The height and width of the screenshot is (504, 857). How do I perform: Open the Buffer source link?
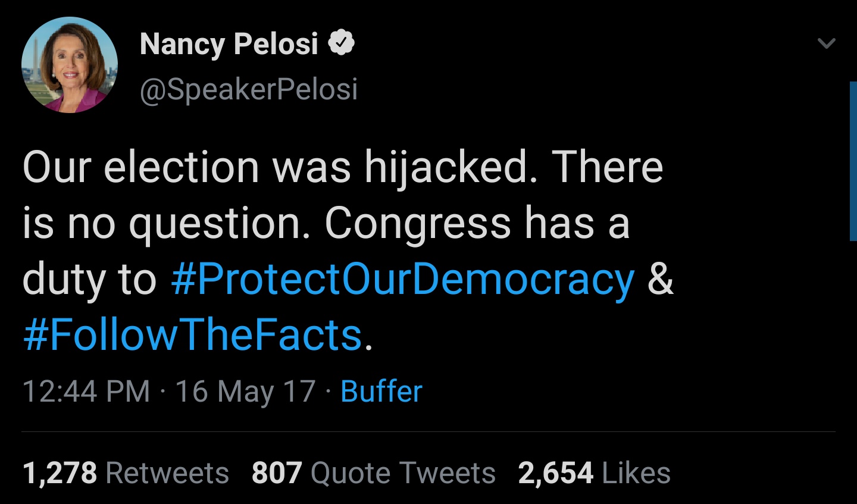381,392
